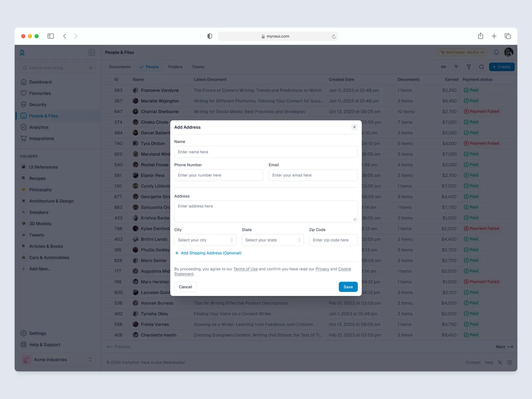This screenshot has width=532, height=399.
Task: Toggle select-all checkbox in table header
Action: coord(108,79)
